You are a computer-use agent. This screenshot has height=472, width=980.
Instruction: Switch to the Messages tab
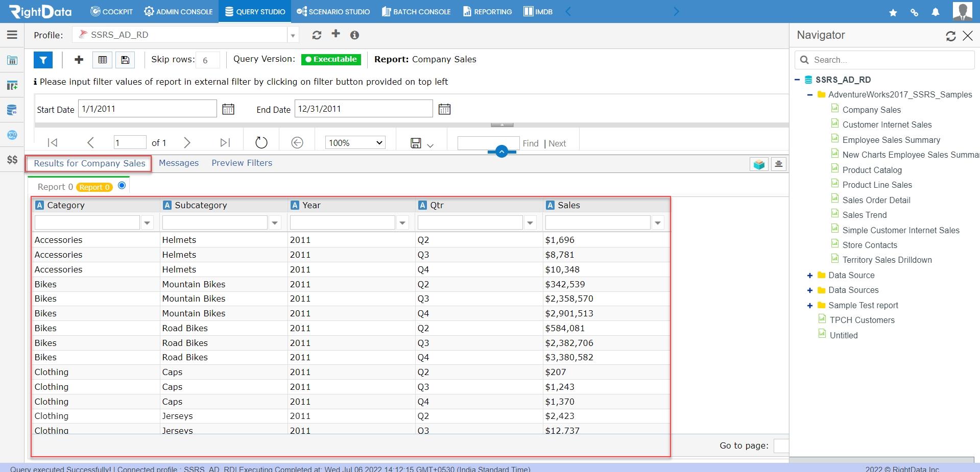click(179, 163)
